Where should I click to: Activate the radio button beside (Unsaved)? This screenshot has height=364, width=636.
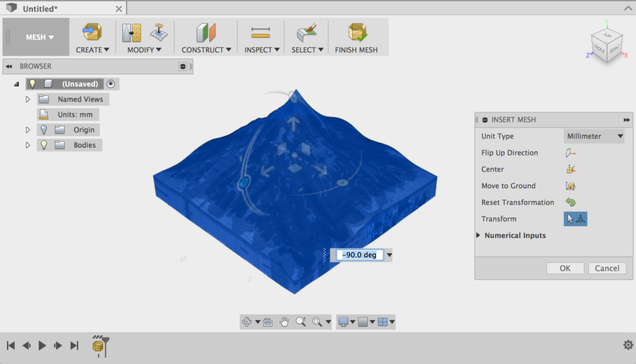pyautogui.click(x=111, y=84)
